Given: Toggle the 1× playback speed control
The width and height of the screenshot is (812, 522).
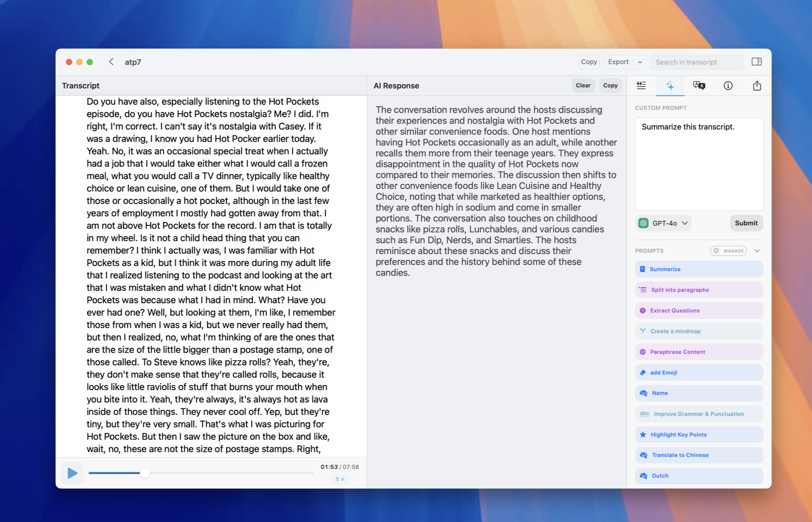Looking at the screenshot, I should 340,479.
